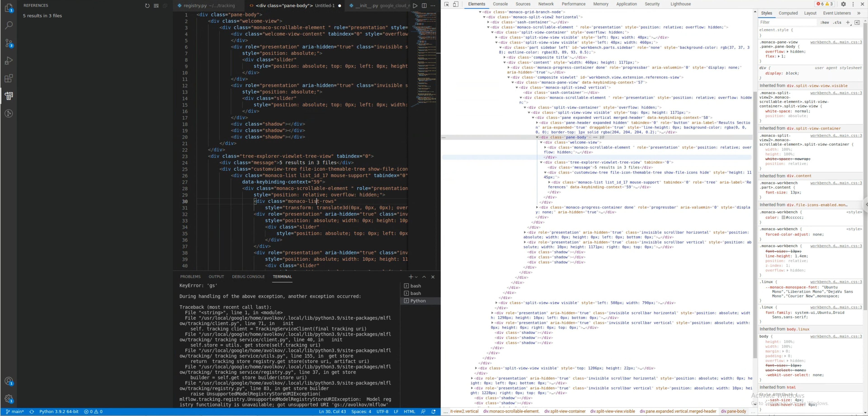Expand the welcome-view div node

tap(541, 142)
